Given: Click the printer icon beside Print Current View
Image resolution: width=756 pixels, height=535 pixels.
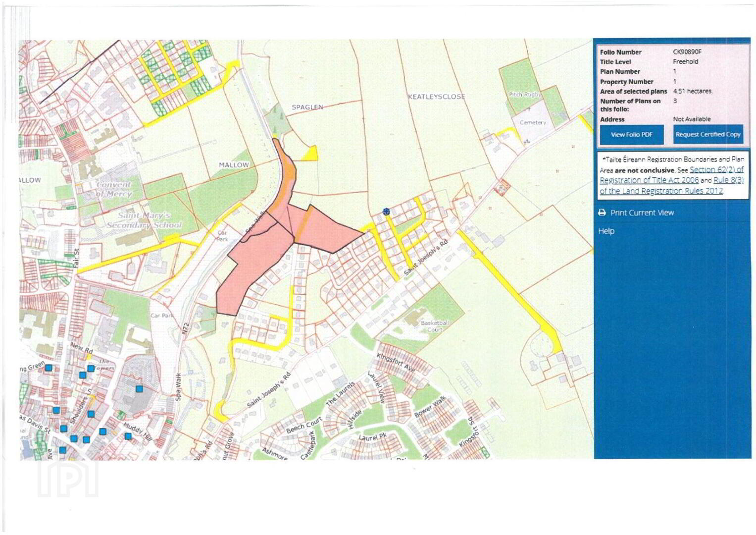Looking at the screenshot, I should (602, 213).
